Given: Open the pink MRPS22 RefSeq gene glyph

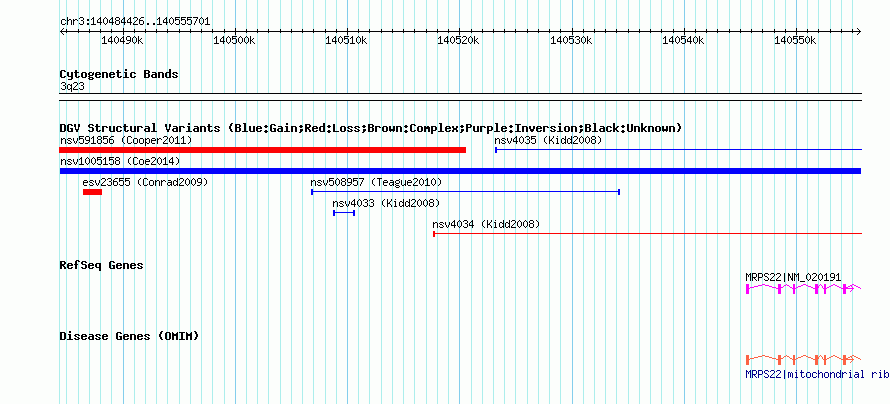Looking at the screenshot, I should tap(803, 289).
